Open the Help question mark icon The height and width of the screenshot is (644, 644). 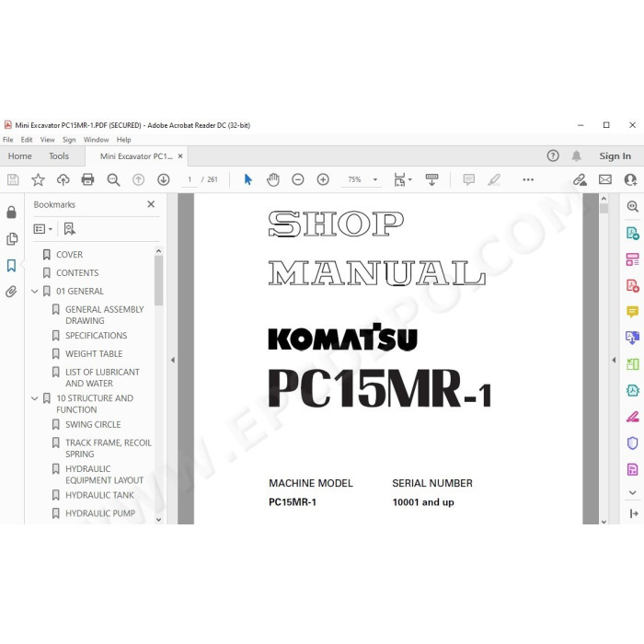553,156
